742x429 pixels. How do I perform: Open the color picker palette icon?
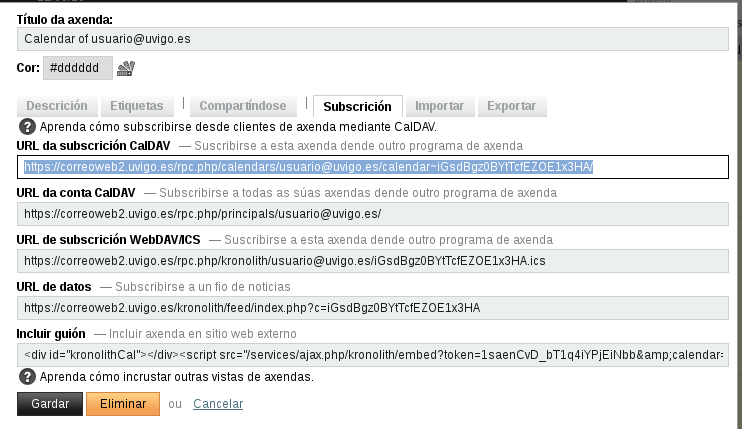pos(126,68)
